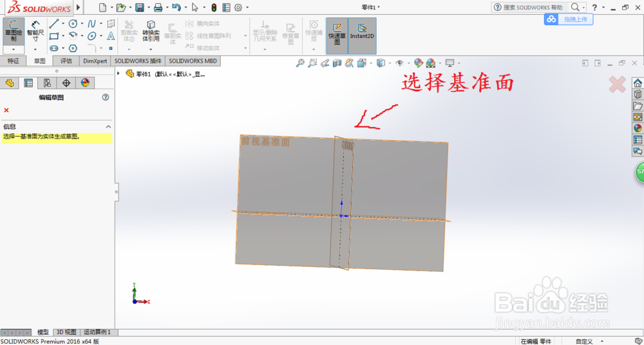Select the Spline sketch tool
644x345 pixels.
coord(91,24)
